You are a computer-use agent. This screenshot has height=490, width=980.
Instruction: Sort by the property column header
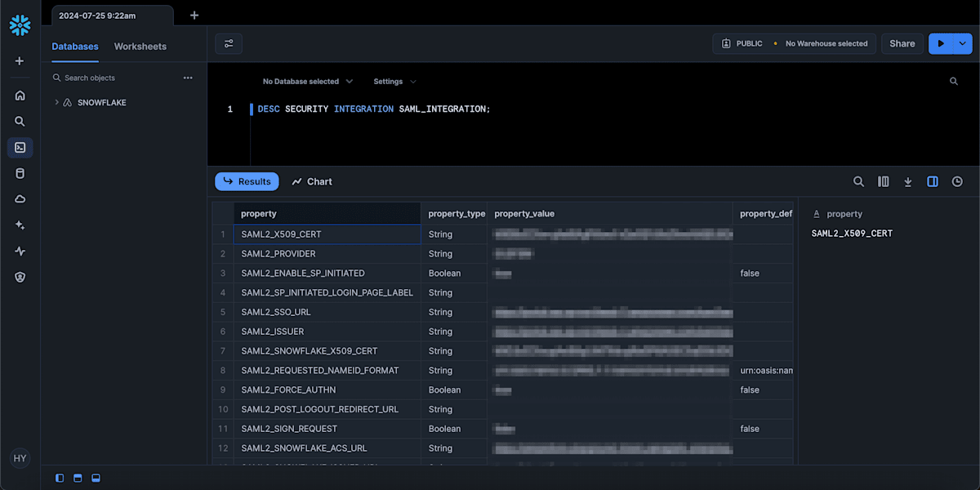[x=327, y=214]
